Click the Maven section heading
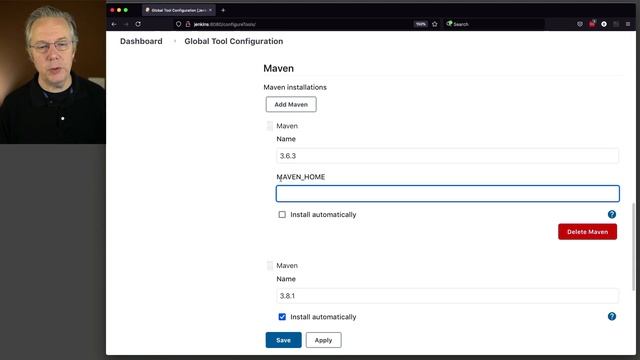This screenshot has height=360, width=640. pyautogui.click(x=278, y=68)
